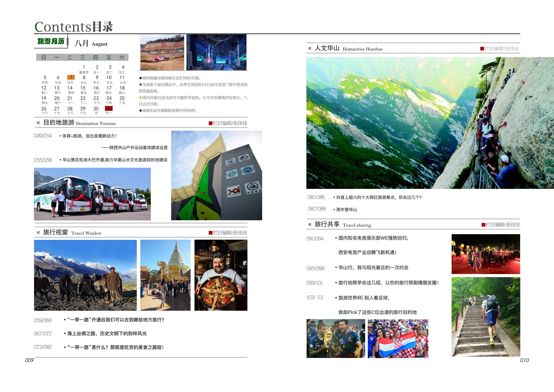Open entry 055/058 华山景区机场大巴 article
Image resolution: width=554 pixels, height=392 pixels.
click(115, 160)
